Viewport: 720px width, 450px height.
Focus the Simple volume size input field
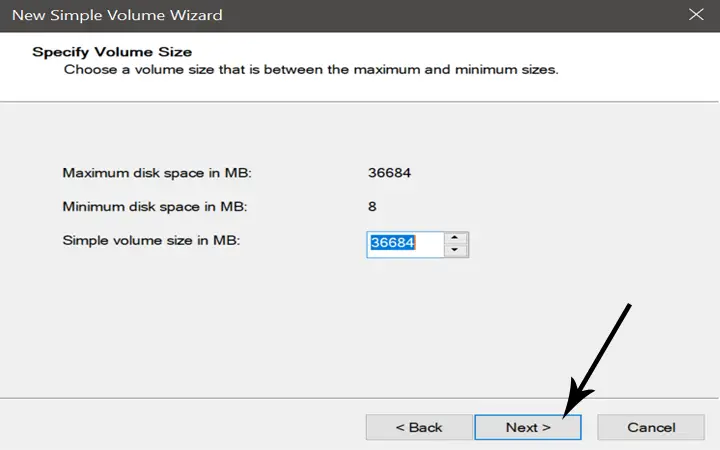pyautogui.click(x=405, y=244)
